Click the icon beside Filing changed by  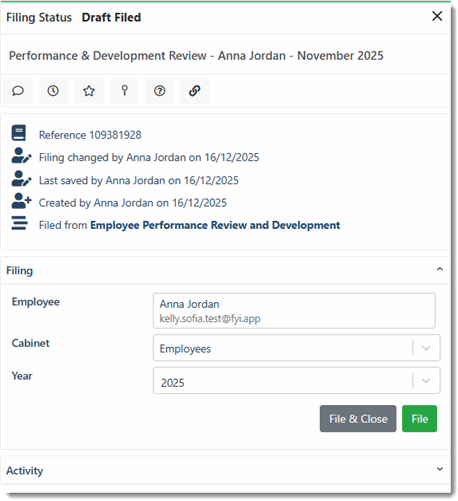click(x=22, y=156)
